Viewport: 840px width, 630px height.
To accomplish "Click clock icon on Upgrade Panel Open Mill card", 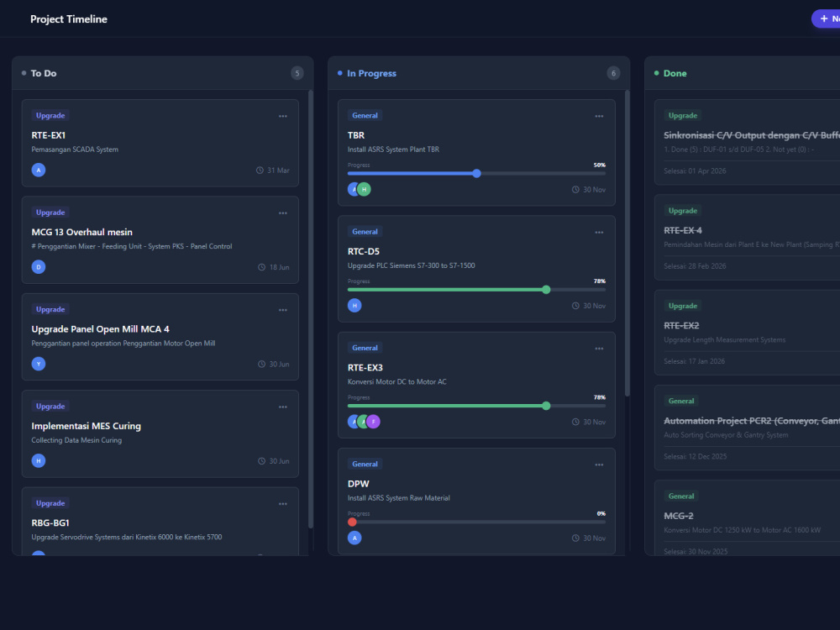I will [x=261, y=365].
